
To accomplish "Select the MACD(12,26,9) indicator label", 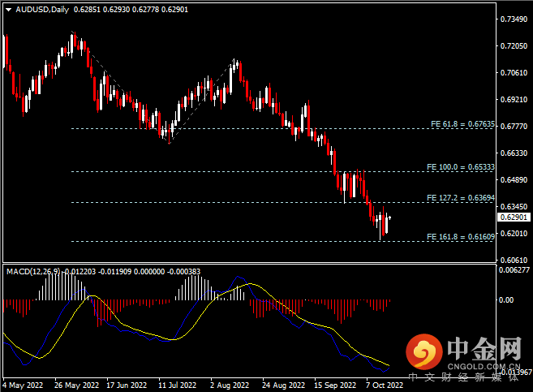I will [33, 272].
